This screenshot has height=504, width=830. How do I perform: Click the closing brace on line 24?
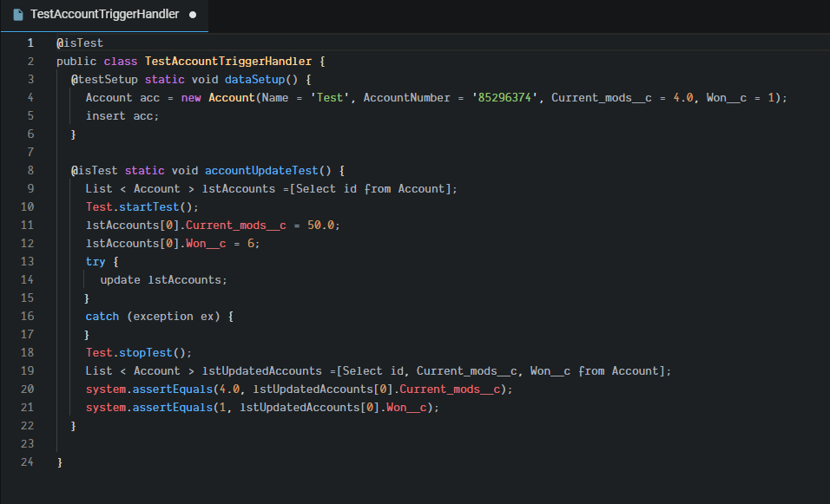(59, 461)
